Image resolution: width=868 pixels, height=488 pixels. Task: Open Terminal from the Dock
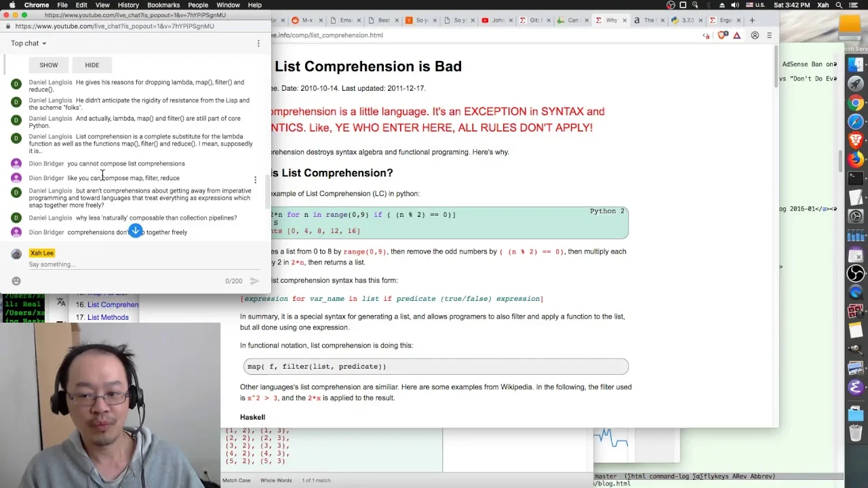(856, 178)
